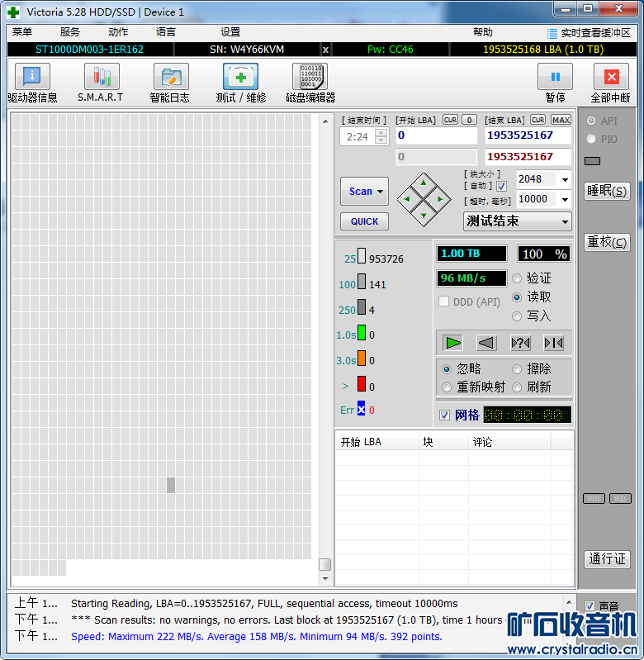Click the passport (通行证) button
This screenshot has height=660, width=644.
(x=607, y=559)
